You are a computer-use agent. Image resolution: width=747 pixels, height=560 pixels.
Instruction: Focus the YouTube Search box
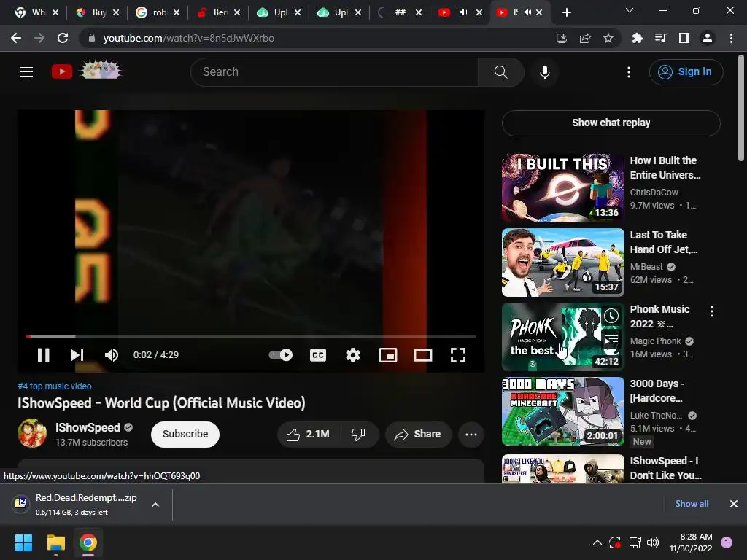(334, 72)
